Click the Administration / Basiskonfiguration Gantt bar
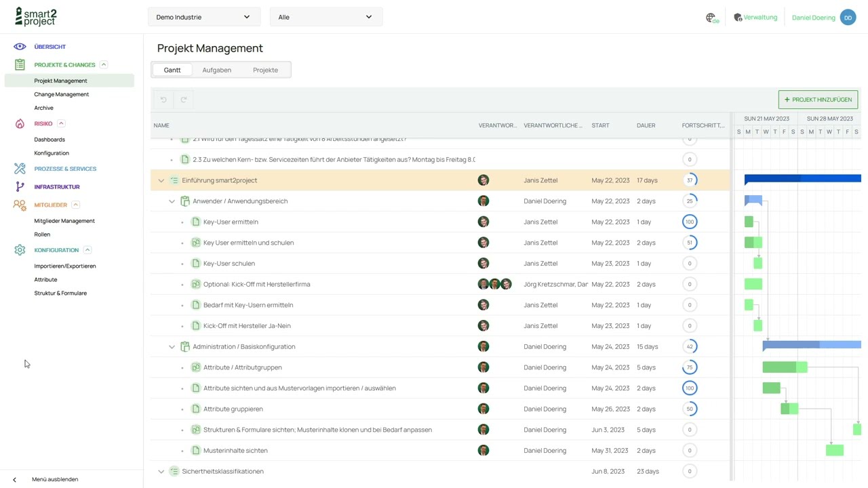Viewport: 868px width, 488px height. tap(812, 346)
